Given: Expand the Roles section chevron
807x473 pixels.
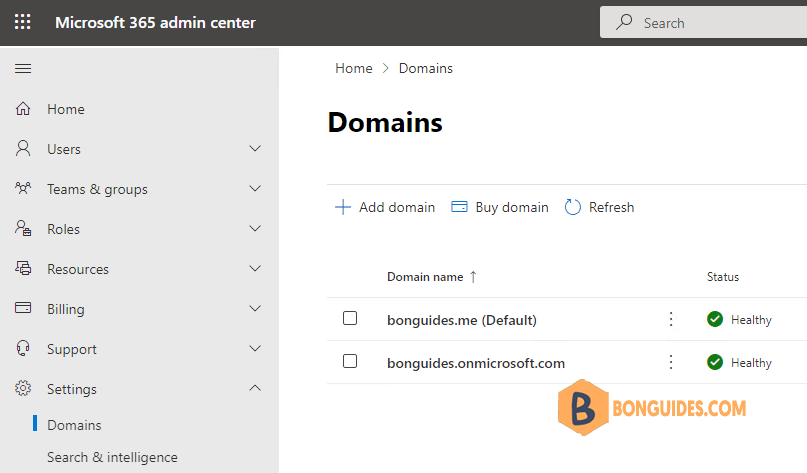Looking at the screenshot, I should point(255,228).
